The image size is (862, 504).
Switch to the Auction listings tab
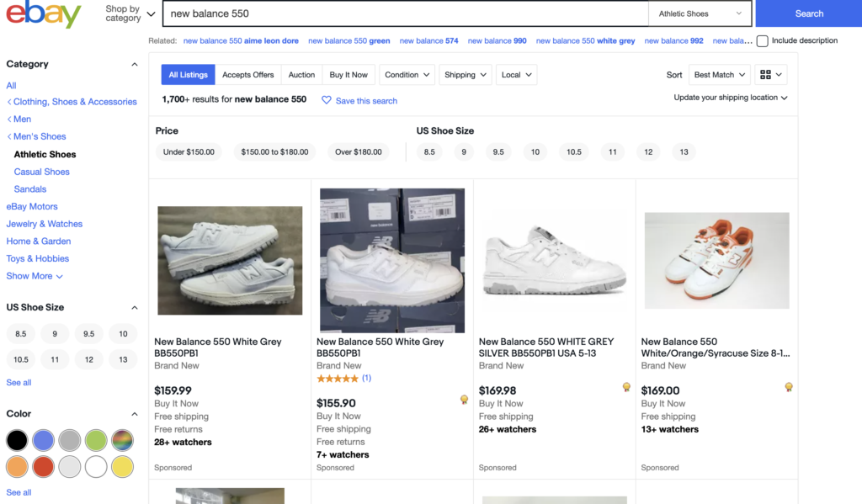coord(301,75)
